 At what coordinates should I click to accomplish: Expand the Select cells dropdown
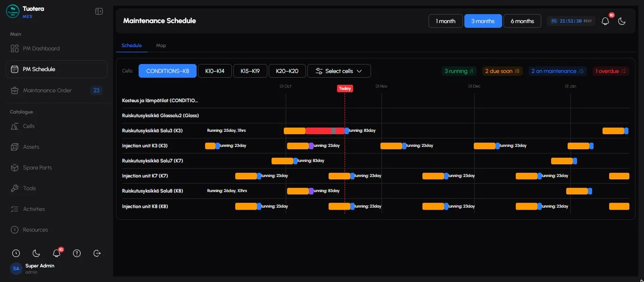[339, 71]
